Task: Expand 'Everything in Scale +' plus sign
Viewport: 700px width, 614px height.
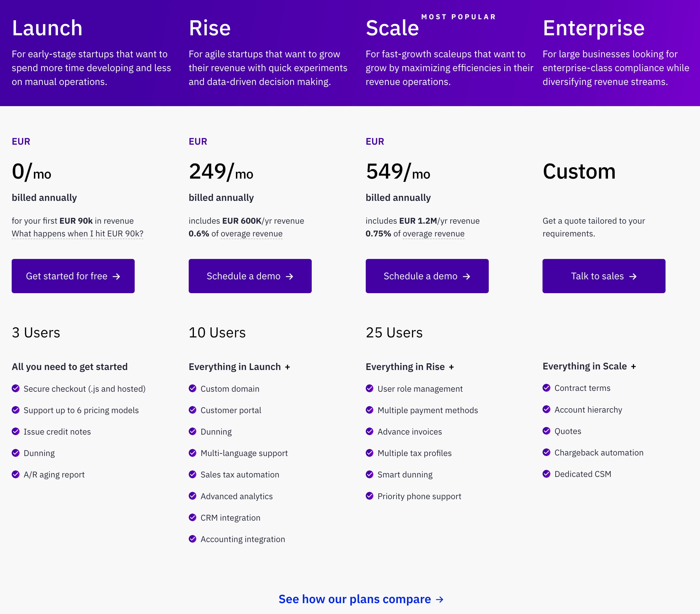Action: click(x=633, y=366)
